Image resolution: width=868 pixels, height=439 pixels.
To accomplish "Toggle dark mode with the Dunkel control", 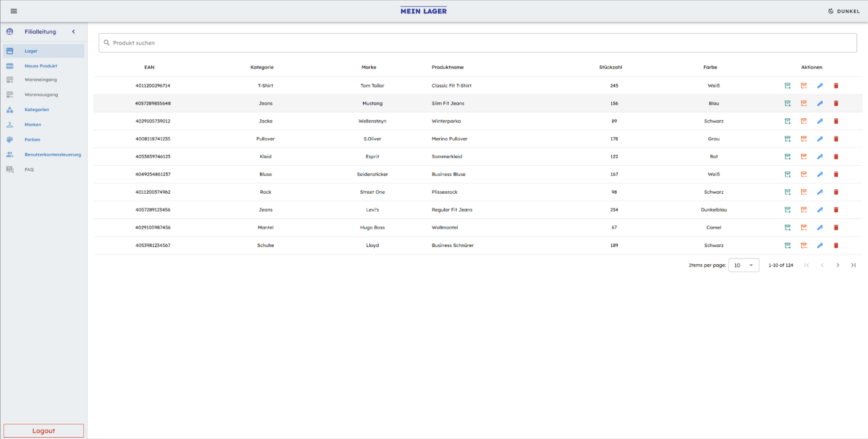I will (843, 11).
